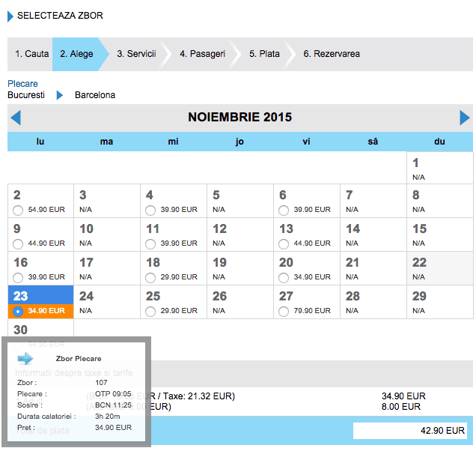
Task: Open step 1. Cauta
Action: pos(31,54)
